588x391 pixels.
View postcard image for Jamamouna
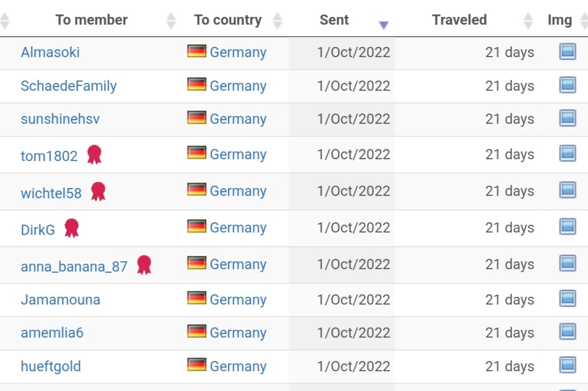pos(568,299)
